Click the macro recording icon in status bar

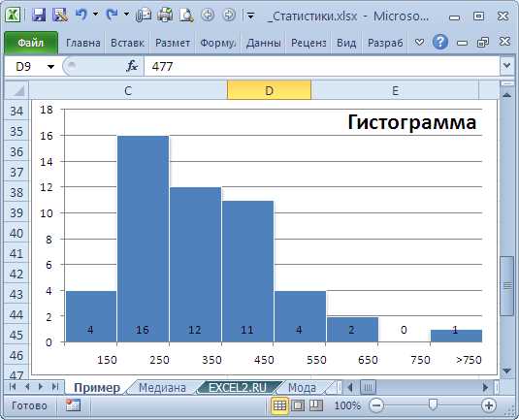pyautogui.click(x=73, y=405)
